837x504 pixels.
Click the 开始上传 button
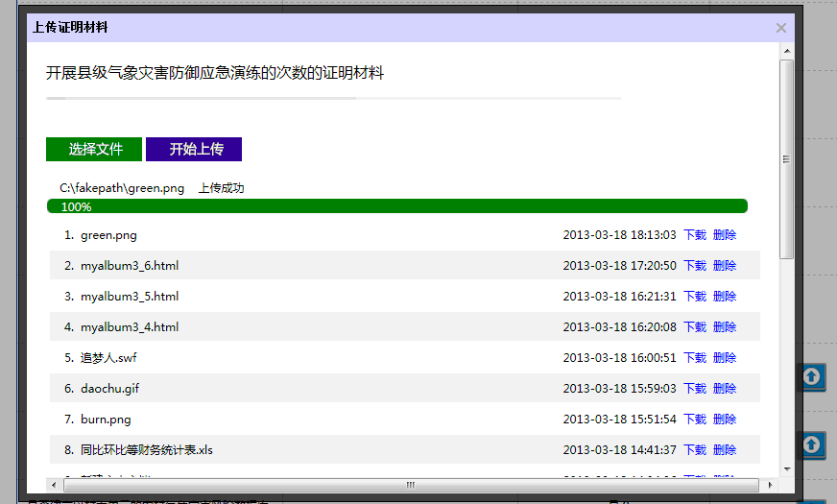(194, 149)
